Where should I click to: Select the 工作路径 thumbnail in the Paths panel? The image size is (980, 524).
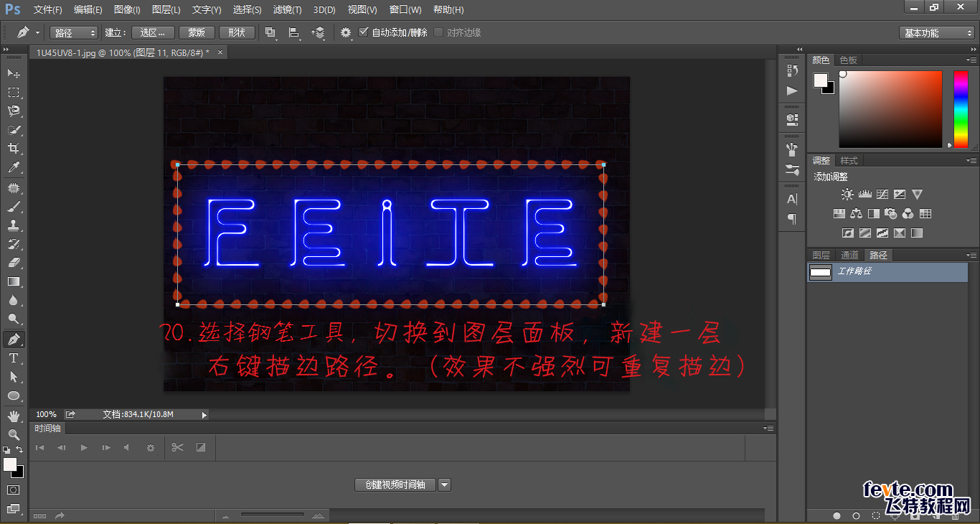820,272
